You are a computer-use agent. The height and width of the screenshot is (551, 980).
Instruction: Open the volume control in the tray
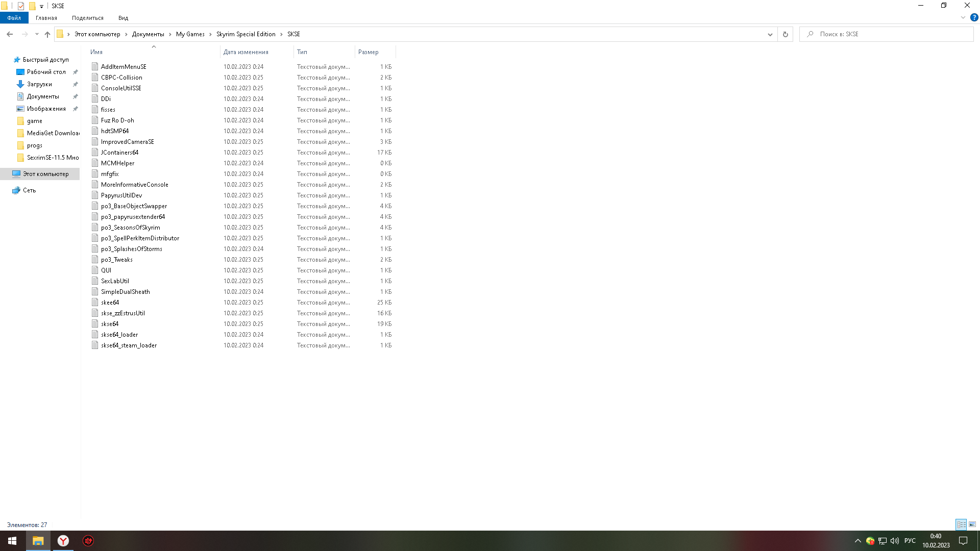pyautogui.click(x=894, y=541)
